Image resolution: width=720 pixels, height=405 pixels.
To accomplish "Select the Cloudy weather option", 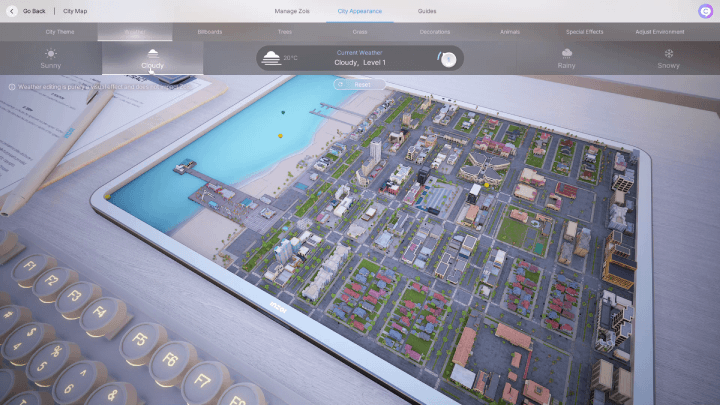I will [152, 58].
